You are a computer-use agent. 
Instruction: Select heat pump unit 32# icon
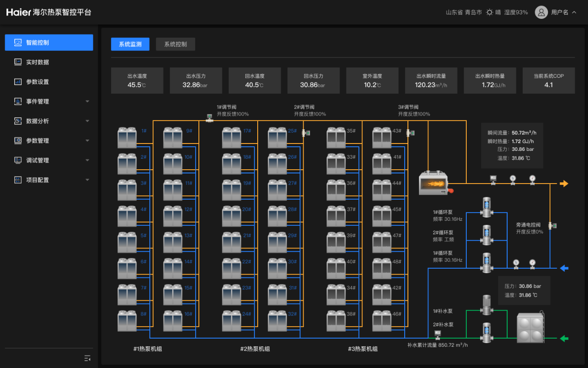(x=277, y=321)
